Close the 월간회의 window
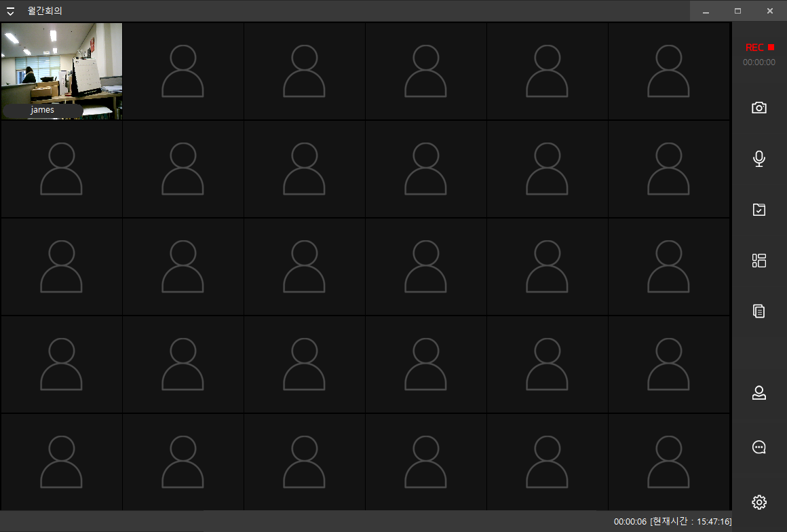 click(770, 11)
